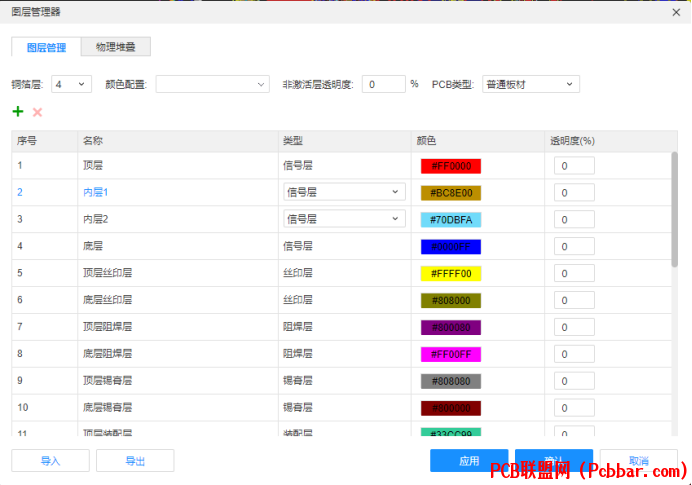The image size is (692, 485).
Task: Select the 顶层丝印层 name cell
Action: click(178, 273)
